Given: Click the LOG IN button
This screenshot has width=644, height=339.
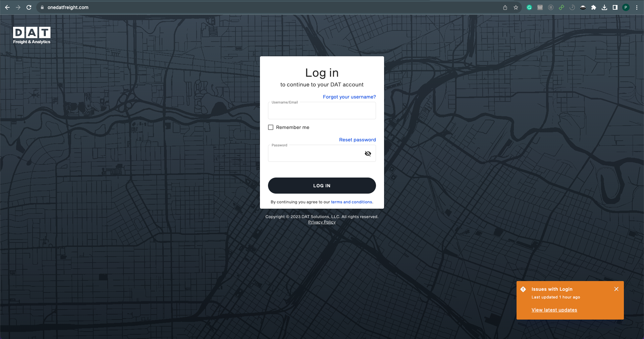Looking at the screenshot, I should point(322,186).
